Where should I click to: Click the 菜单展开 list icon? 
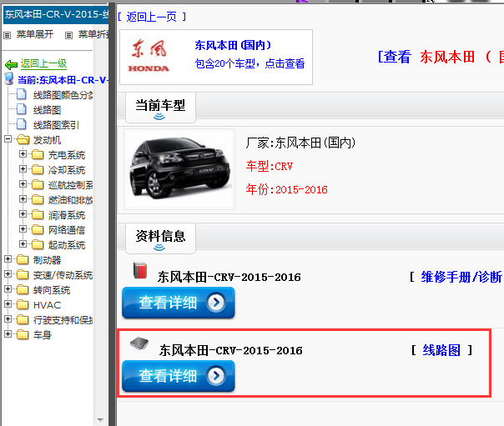tap(7, 35)
